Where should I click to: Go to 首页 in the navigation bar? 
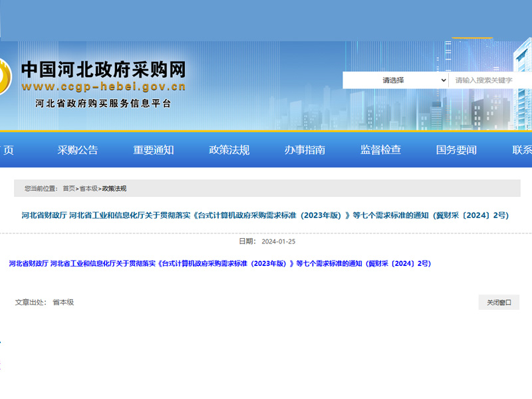click(7, 150)
